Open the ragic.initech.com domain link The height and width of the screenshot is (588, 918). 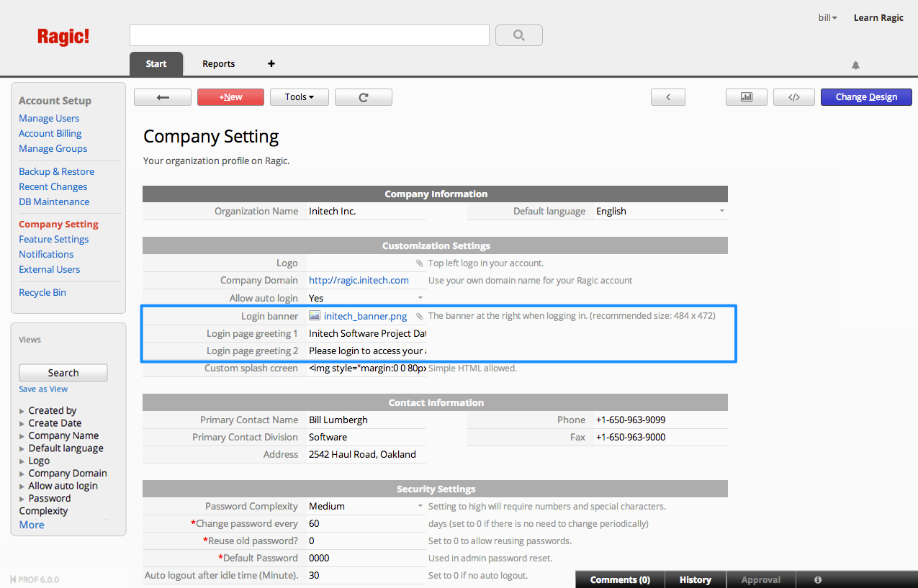359,281
